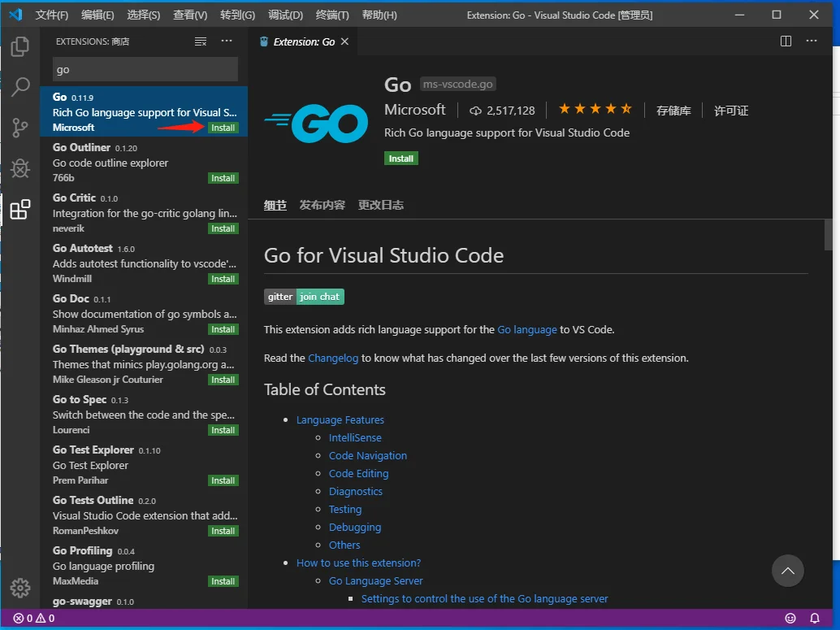Viewport: 840px width, 630px height.
Task: Click the VS Code logo icon
Action: point(15,15)
